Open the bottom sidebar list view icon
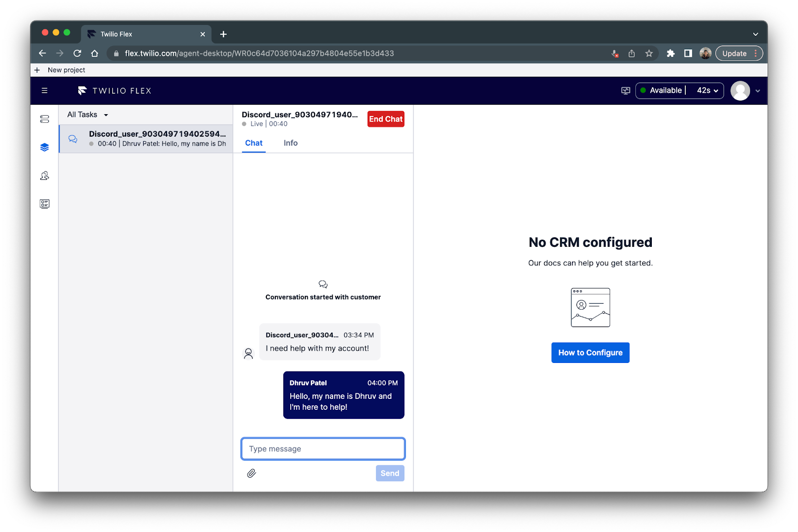The height and width of the screenshot is (532, 798). [44, 204]
